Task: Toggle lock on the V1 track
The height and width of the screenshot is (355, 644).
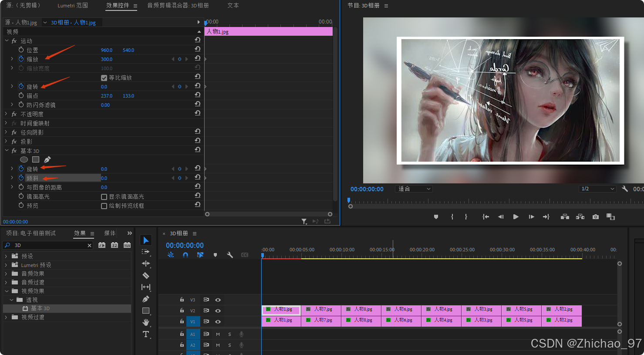Action: click(x=182, y=321)
